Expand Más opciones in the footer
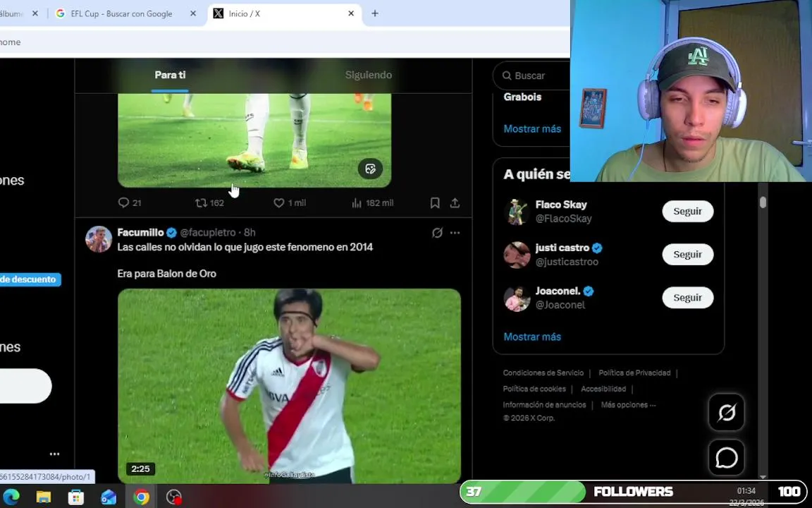The image size is (812, 508). tap(628, 405)
